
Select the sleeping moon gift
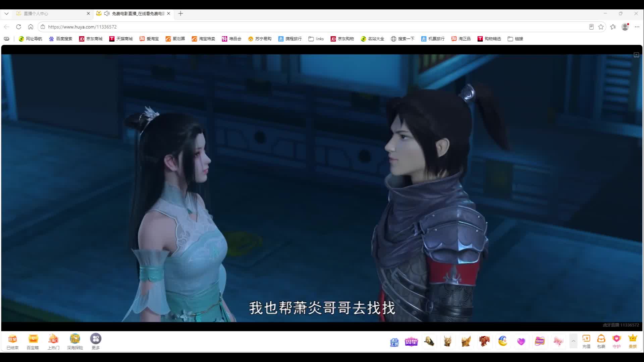pos(502,341)
